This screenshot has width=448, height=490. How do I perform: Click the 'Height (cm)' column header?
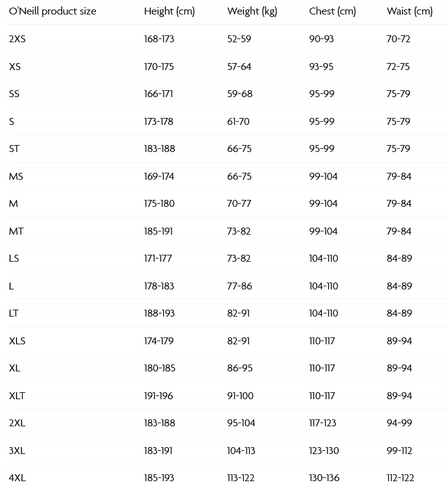click(169, 11)
